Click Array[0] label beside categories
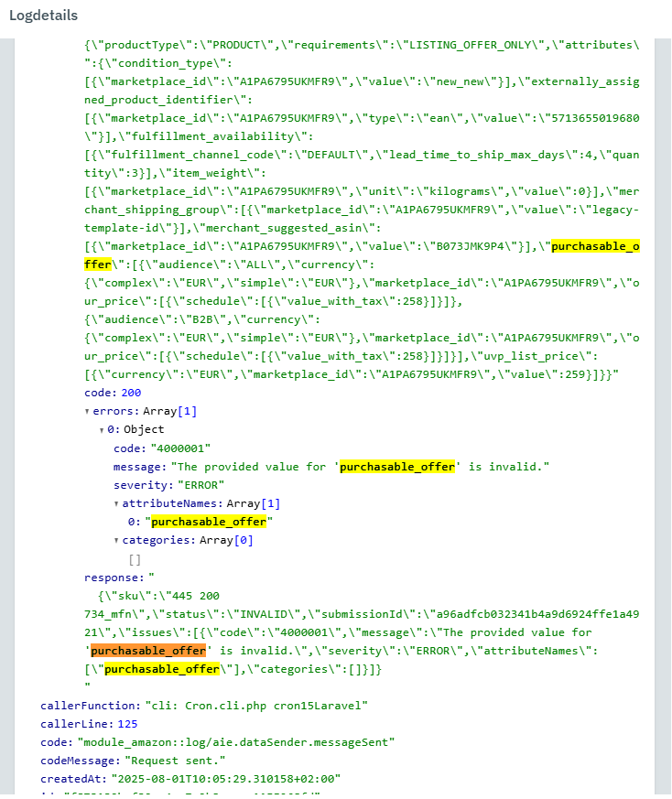 (x=228, y=541)
